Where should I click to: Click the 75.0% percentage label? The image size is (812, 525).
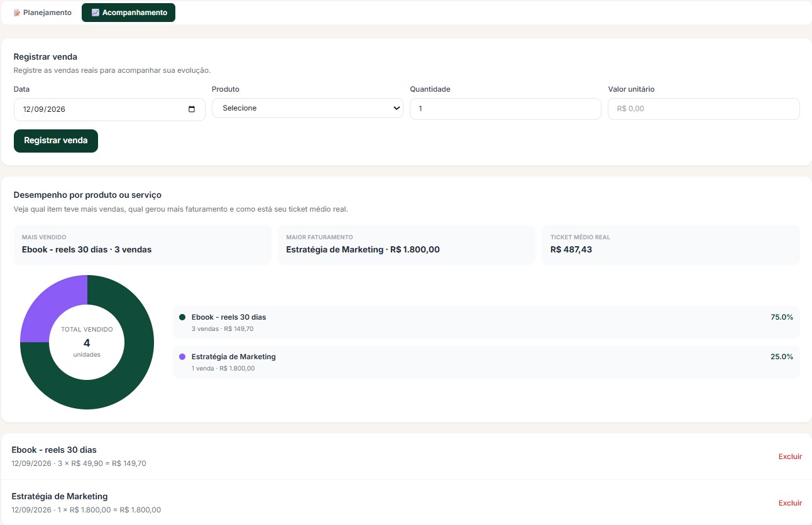tap(782, 317)
